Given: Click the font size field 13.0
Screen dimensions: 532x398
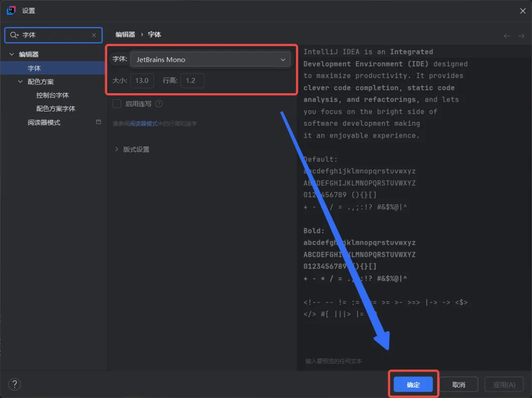Looking at the screenshot, I should pos(142,81).
